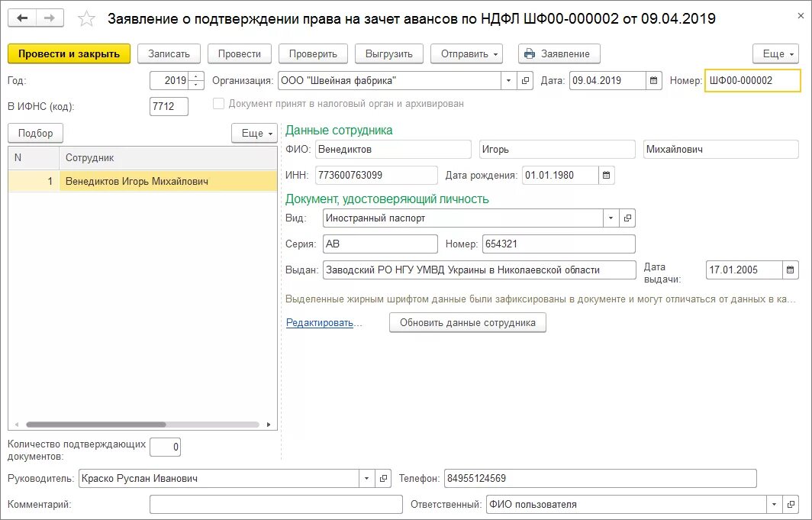Screen dimensions: 812x520
Task: Click Провести и закрыть button
Action: 69,54
